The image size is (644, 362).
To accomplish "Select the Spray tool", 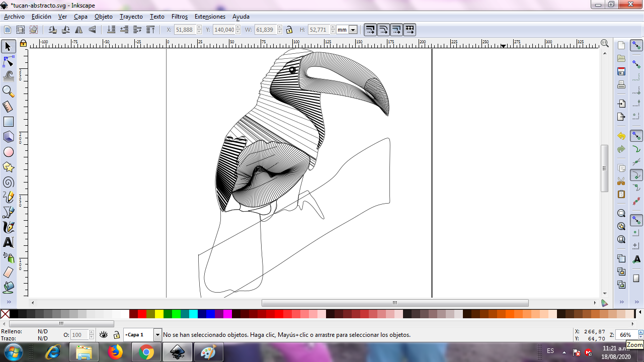I will 8,257.
